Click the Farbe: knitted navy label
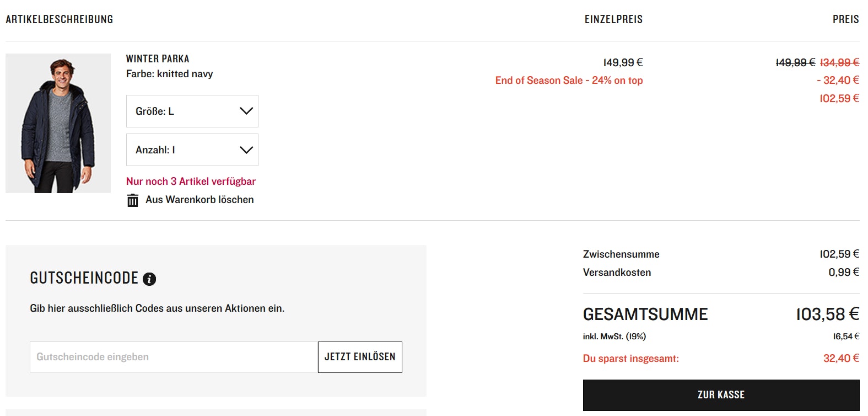Image resolution: width=868 pixels, height=416 pixels. 169,74
